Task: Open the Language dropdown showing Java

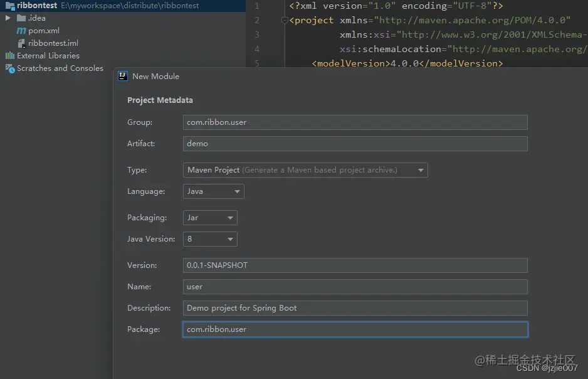Action: pos(213,191)
